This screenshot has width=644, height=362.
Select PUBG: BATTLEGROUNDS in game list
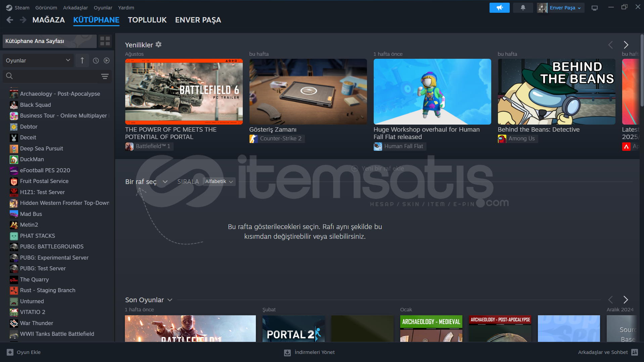coord(52,247)
